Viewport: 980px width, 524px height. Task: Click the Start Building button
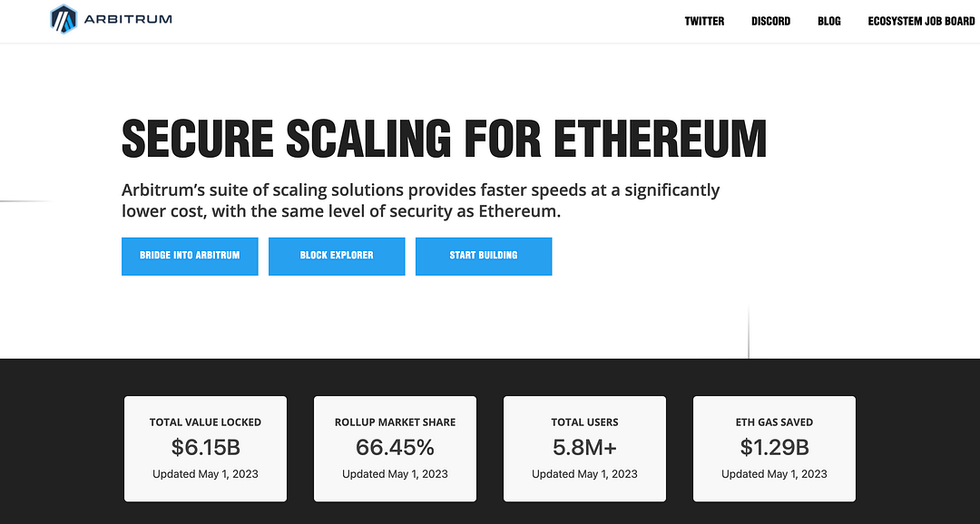(x=484, y=256)
